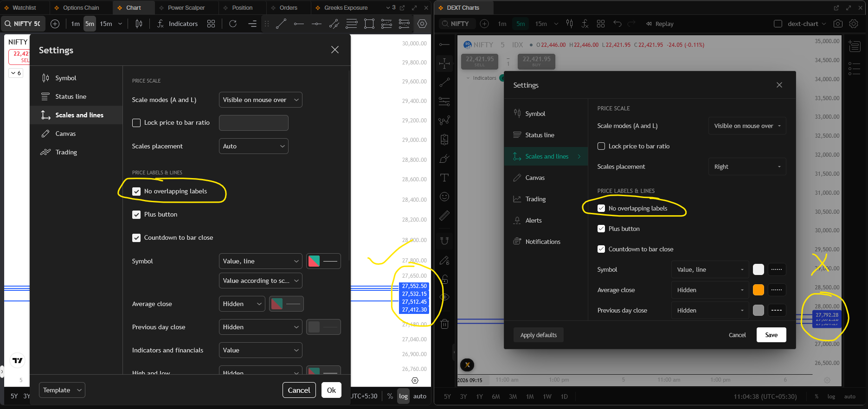Select the Text tool in DEXT left sidebar

[x=444, y=178]
